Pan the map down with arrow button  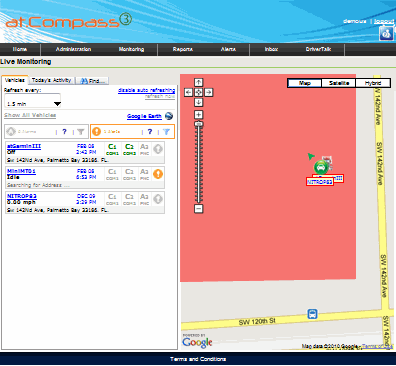pyautogui.click(x=198, y=102)
